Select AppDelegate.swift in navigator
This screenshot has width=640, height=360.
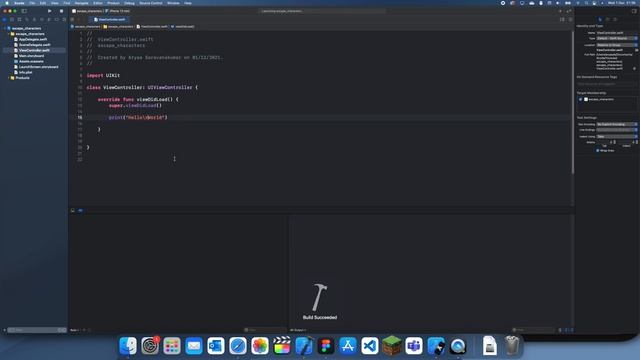[33, 39]
